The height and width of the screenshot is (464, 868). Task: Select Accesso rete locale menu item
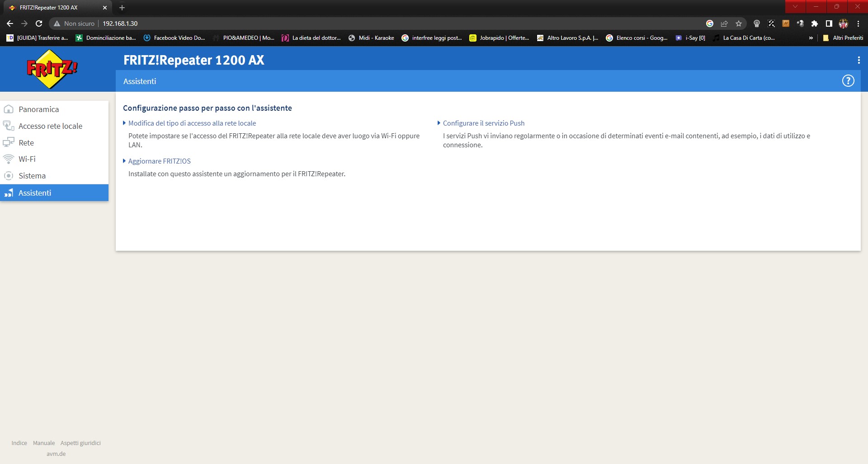pyautogui.click(x=54, y=126)
